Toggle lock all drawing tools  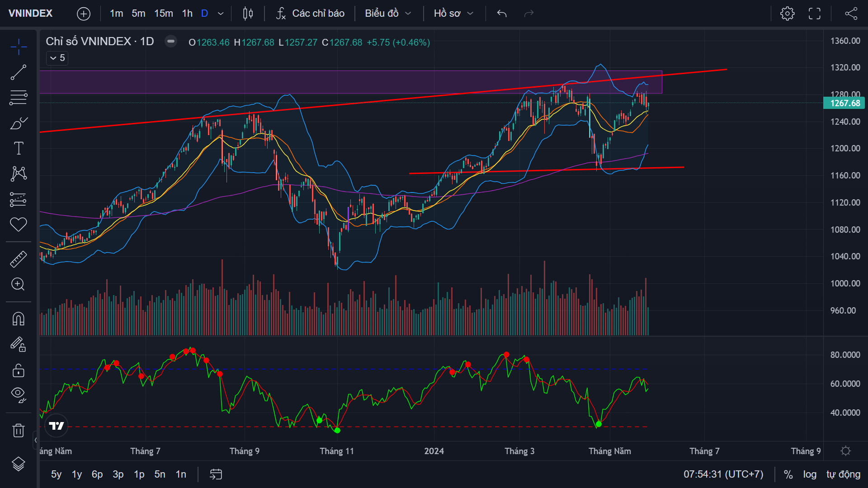click(x=19, y=371)
